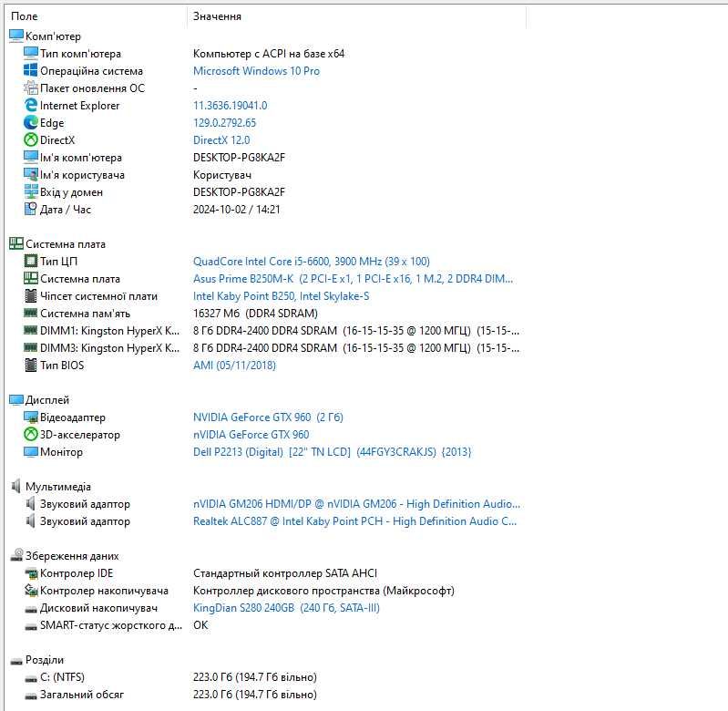728x711 pixels.
Task: Select the Розділи section header
Action: point(45,659)
